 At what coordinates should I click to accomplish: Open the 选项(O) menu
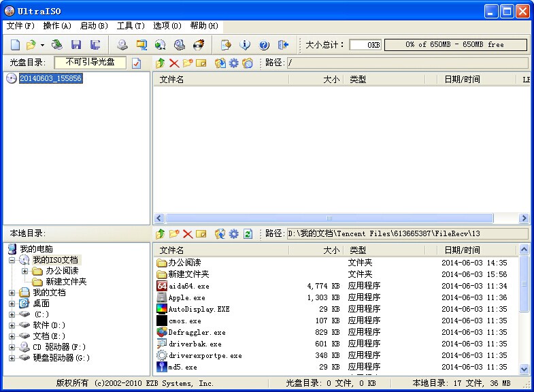(x=167, y=26)
